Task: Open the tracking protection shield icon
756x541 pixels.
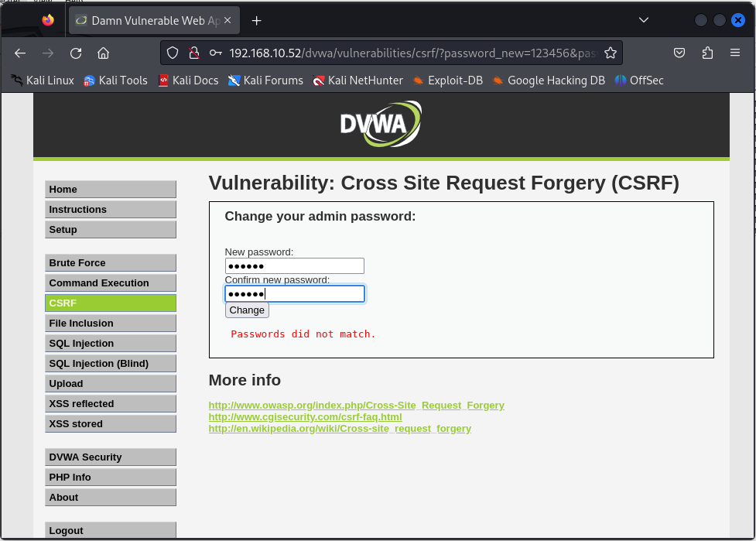Action: [172, 53]
